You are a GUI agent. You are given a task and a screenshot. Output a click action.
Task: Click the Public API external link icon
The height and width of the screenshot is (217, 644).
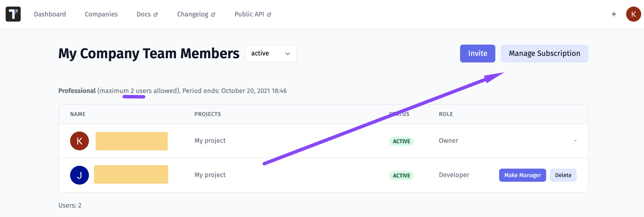(x=269, y=15)
